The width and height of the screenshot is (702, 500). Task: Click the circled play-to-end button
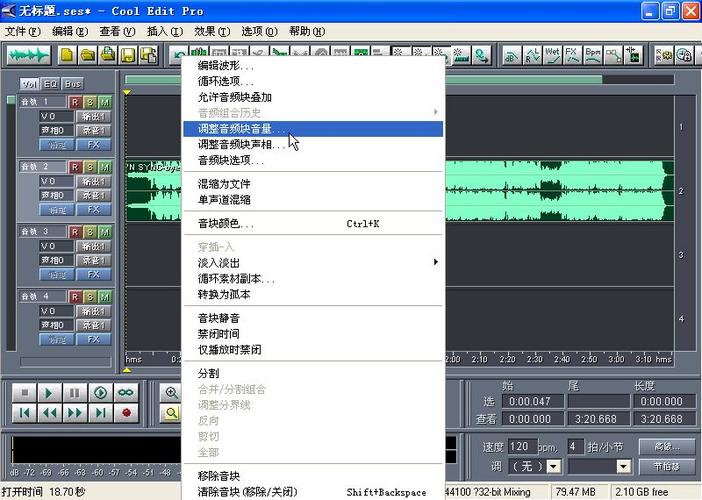100,393
